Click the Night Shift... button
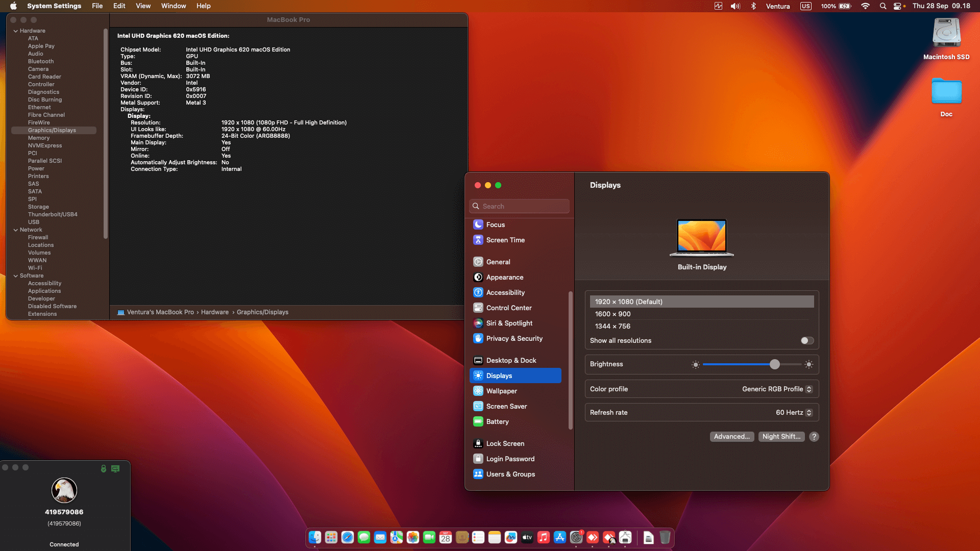The image size is (980, 551). (781, 437)
